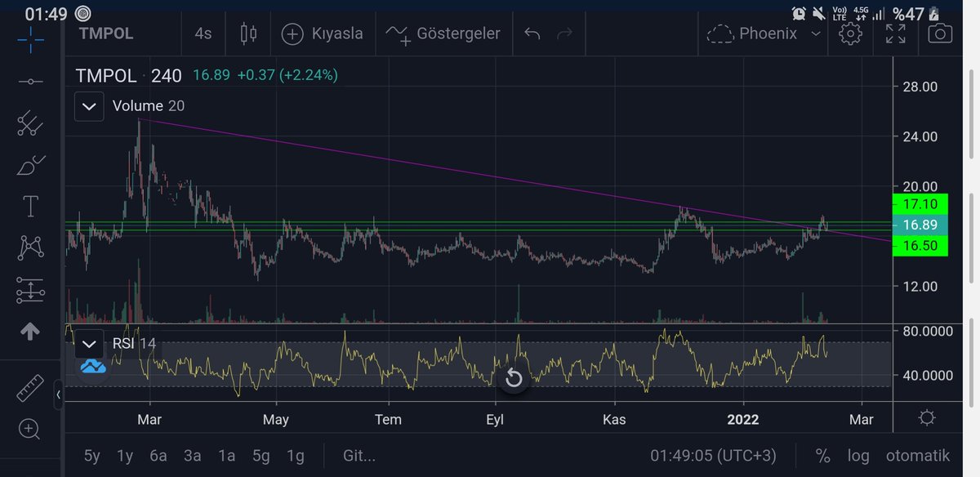Select the horizontal line drawing tool
The width and height of the screenshot is (980, 477).
click(30, 82)
